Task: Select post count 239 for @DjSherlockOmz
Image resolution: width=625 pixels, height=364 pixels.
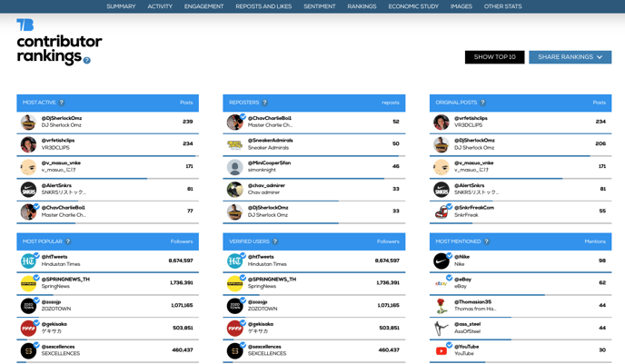Action: 188,122
